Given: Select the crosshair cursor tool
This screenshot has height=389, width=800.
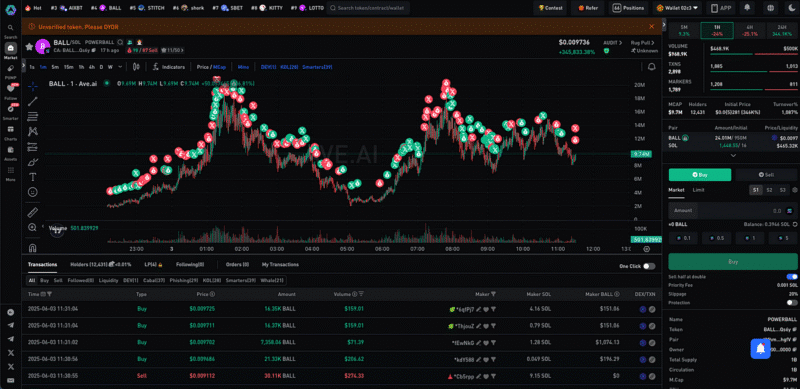Looking at the screenshot, I should 32,85.
